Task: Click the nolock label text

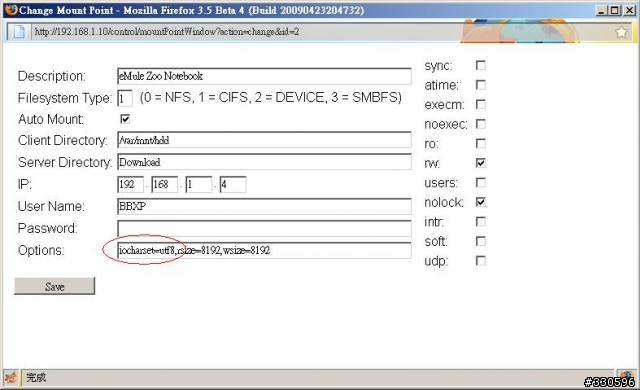Action: click(x=444, y=202)
